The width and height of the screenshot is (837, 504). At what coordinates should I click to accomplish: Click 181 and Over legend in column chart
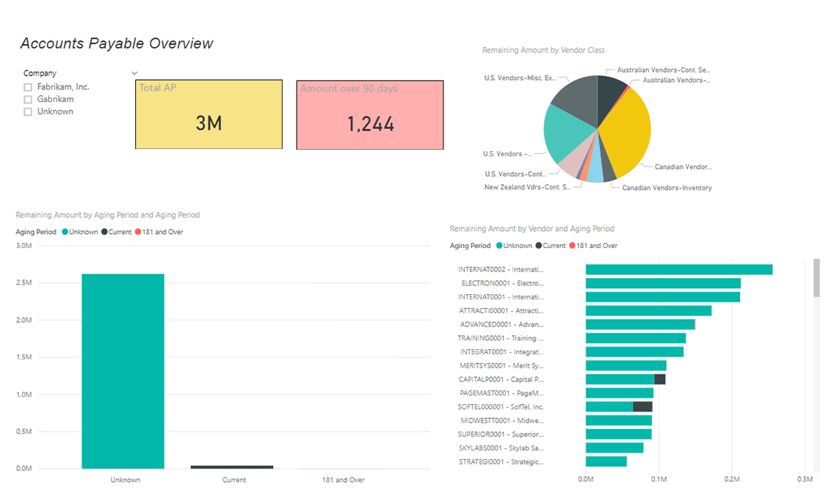pos(159,232)
